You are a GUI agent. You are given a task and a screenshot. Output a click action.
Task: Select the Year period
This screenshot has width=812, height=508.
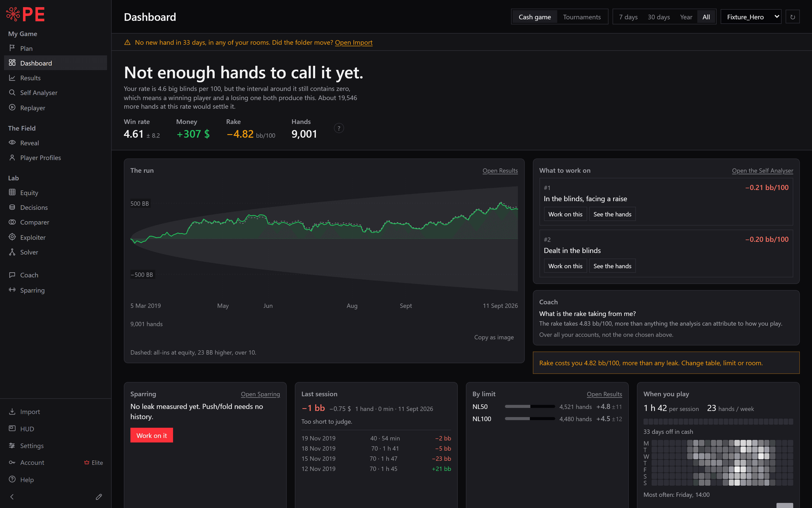(x=686, y=17)
